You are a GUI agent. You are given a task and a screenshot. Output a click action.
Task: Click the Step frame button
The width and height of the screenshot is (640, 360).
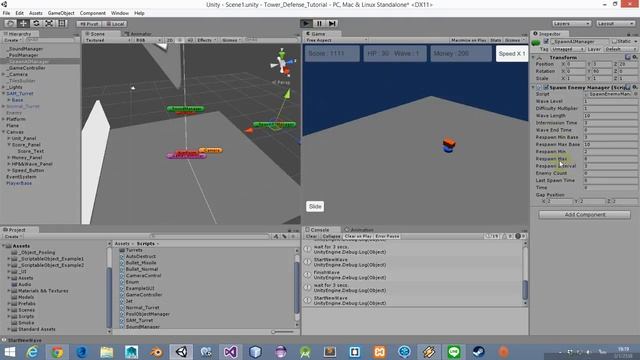click(332, 24)
